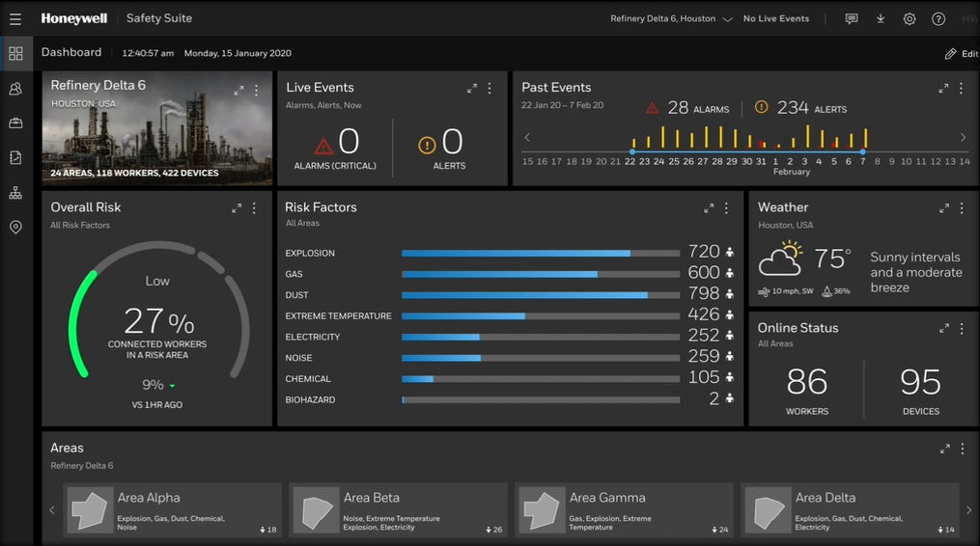Click the Edit dashboard button

[x=962, y=54]
